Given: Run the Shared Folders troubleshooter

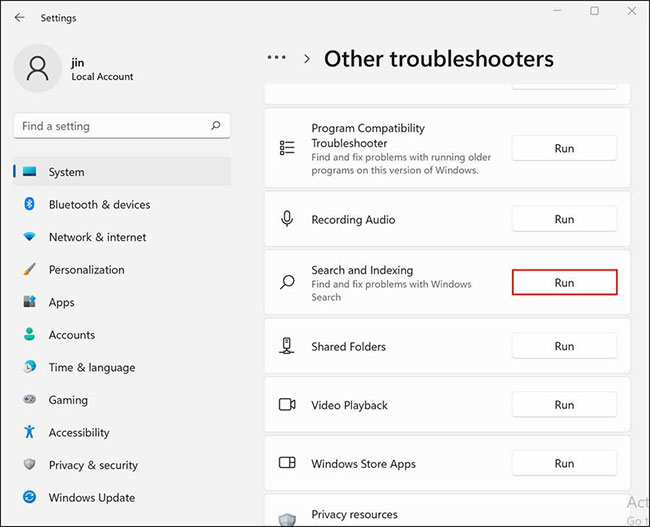Looking at the screenshot, I should [x=564, y=346].
